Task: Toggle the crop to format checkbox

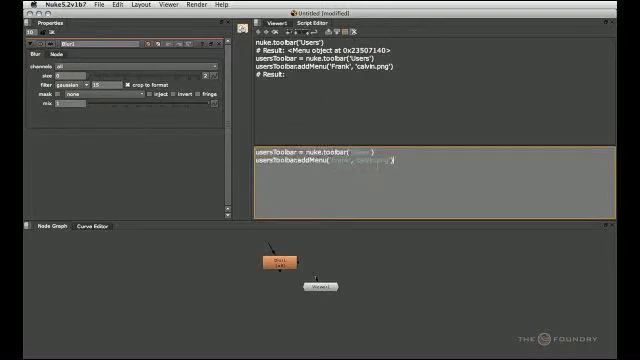Action: click(128, 85)
